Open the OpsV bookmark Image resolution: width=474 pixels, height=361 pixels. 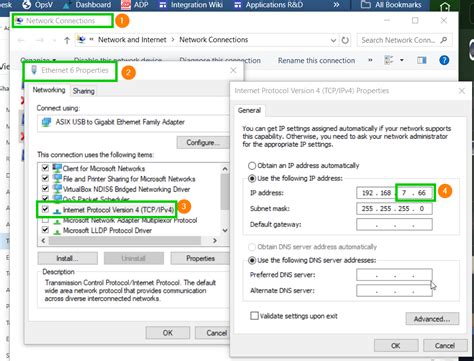click(37, 5)
